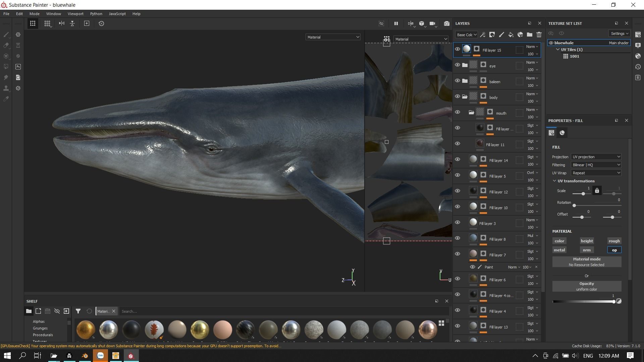Show the material tab in Properties panel

pos(562,133)
